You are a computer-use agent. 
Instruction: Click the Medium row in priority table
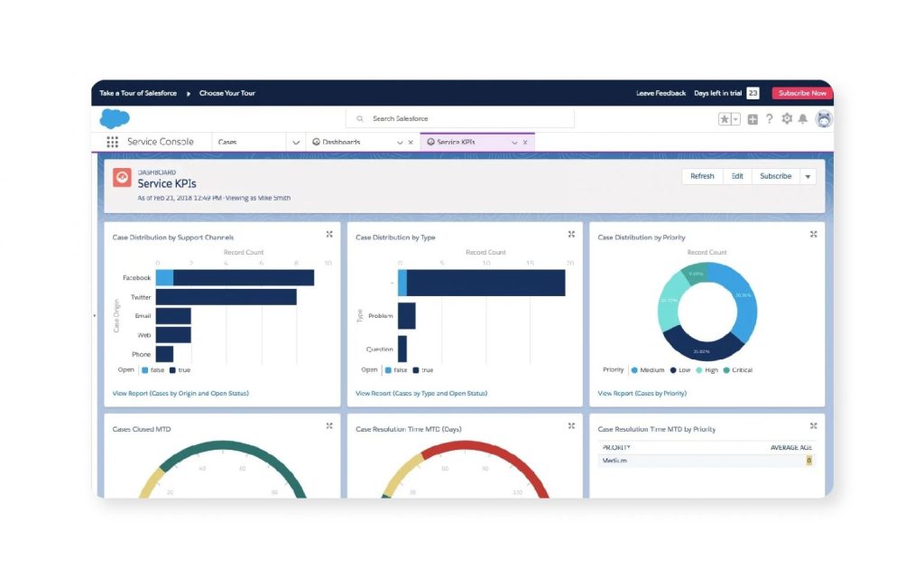707,461
